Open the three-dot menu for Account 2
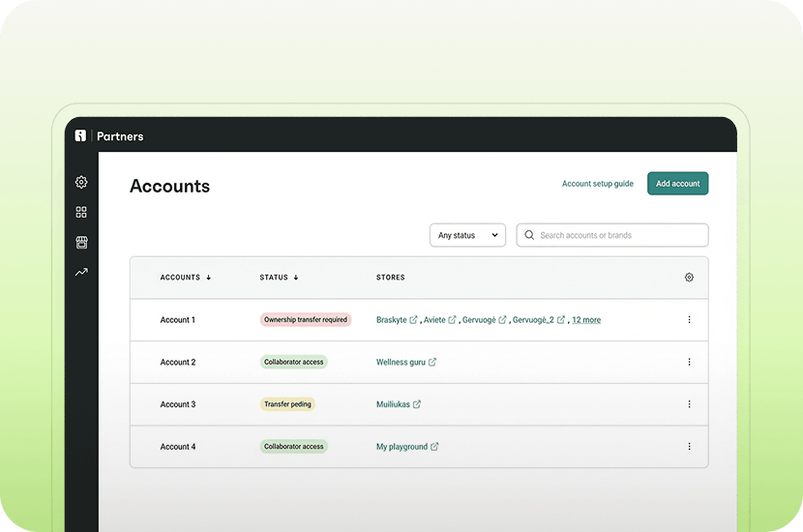803x532 pixels. [689, 362]
